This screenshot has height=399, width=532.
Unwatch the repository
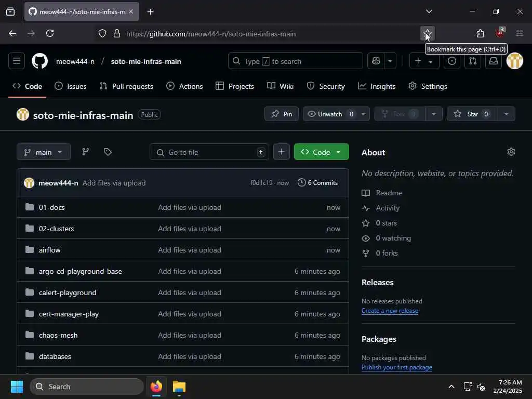[329, 114]
